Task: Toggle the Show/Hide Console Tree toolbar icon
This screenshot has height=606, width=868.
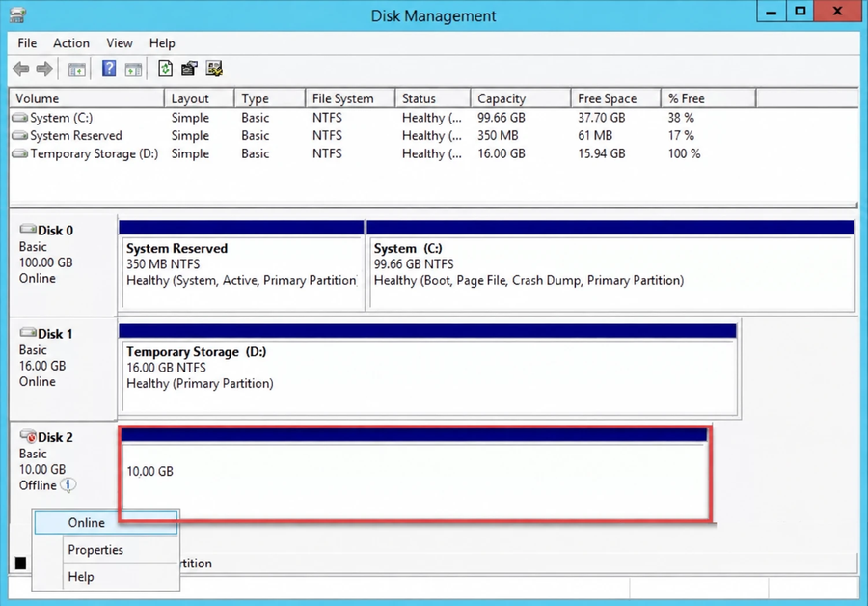Action: pos(76,69)
